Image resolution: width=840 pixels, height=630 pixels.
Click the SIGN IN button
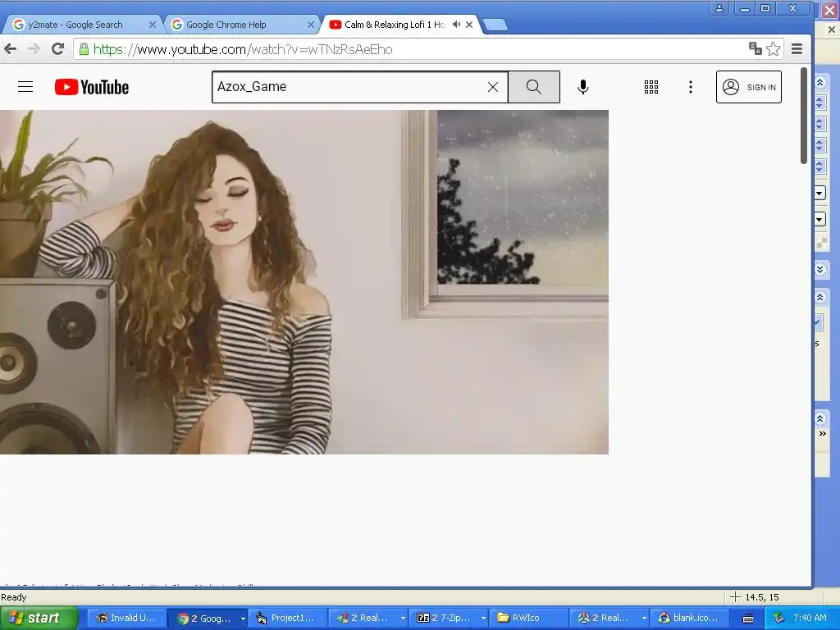pos(748,87)
